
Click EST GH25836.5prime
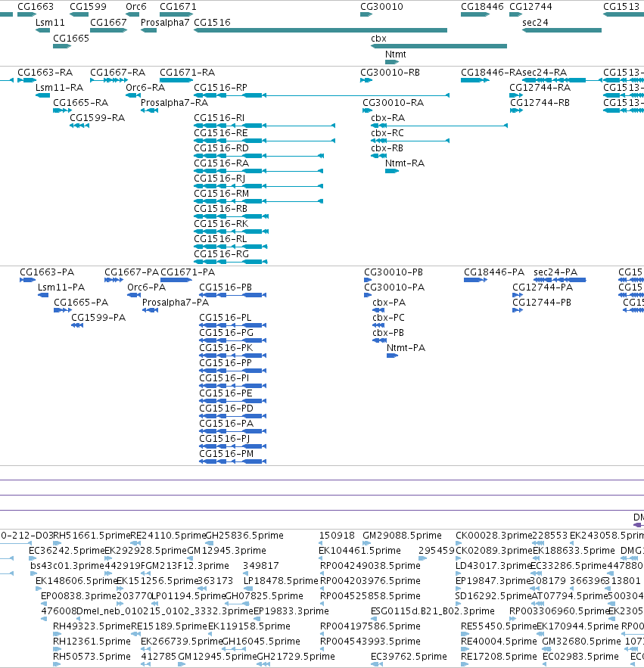210,543
